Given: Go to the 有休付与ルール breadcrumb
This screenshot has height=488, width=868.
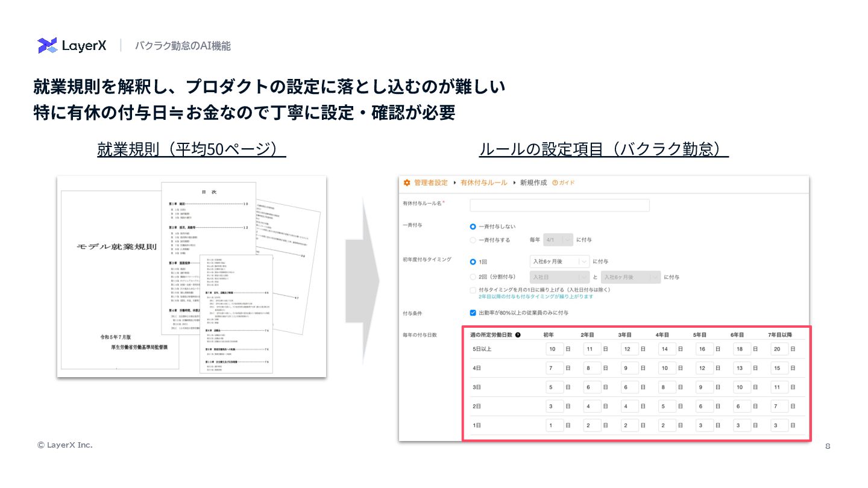Looking at the screenshot, I should 483,183.
